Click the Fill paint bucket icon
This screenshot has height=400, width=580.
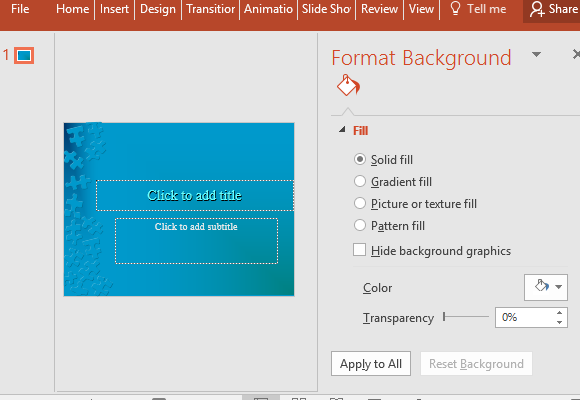click(348, 85)
